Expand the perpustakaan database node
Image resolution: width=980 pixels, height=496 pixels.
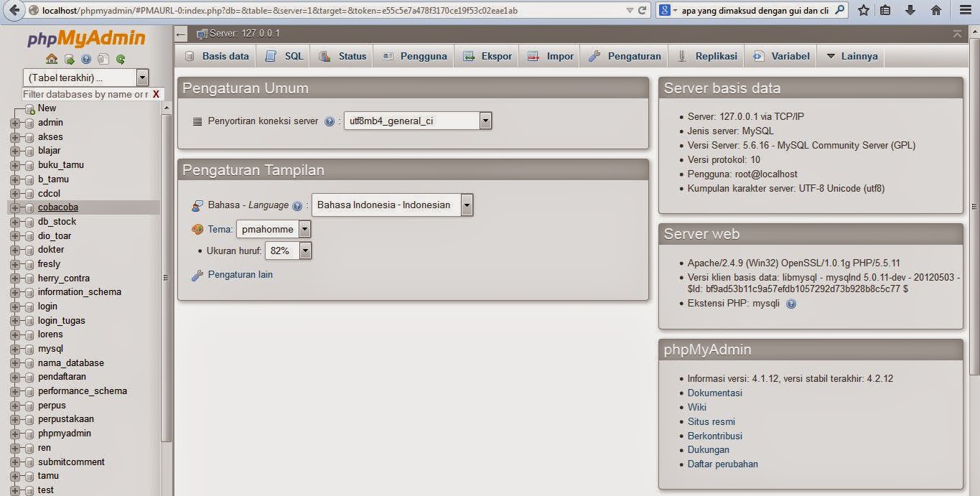pyautogui.click(x=14, y=419)
